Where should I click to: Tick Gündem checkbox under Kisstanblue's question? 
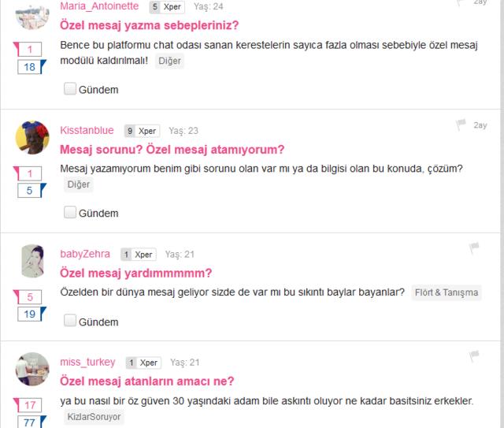click(x=70, y=212)
